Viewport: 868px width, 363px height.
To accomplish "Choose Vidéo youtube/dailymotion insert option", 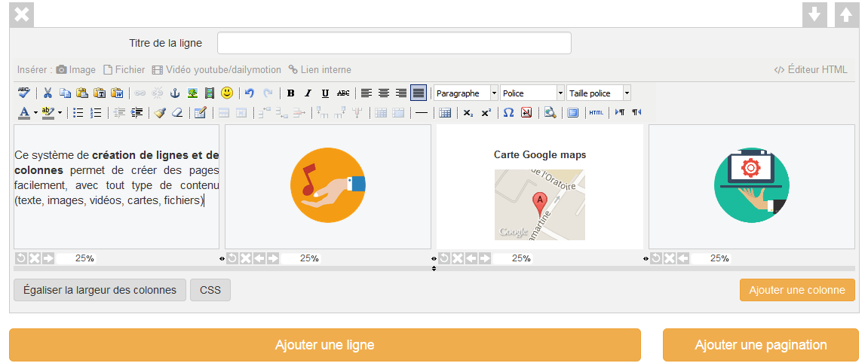I will [216, 70].
